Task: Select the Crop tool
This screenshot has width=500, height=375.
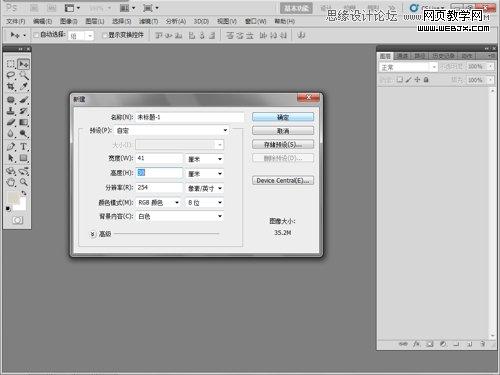Action: (11, 87)
